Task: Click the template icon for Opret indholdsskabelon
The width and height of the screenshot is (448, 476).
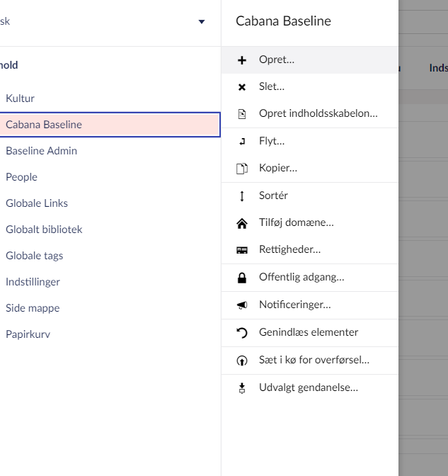Action: pyautogui.click(x=242, y=113)
